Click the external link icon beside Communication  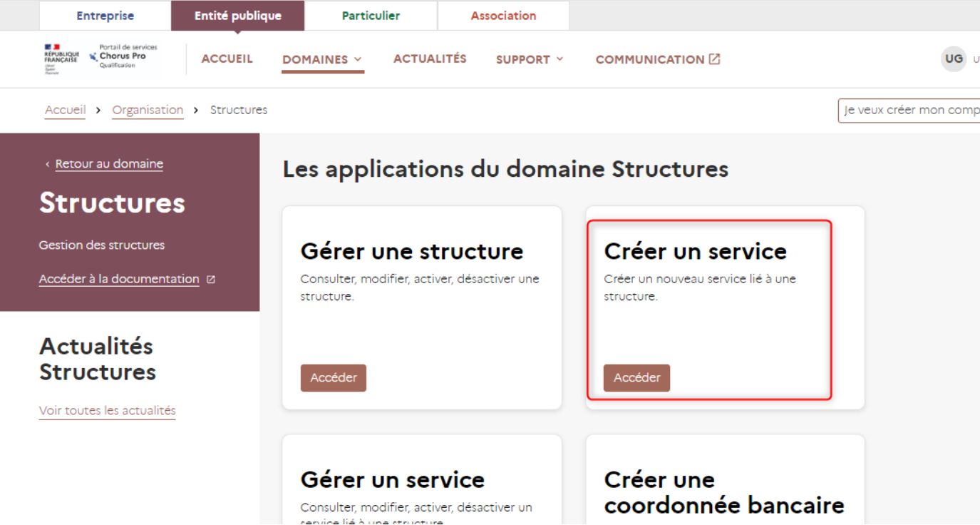click(x=714, y=59)
